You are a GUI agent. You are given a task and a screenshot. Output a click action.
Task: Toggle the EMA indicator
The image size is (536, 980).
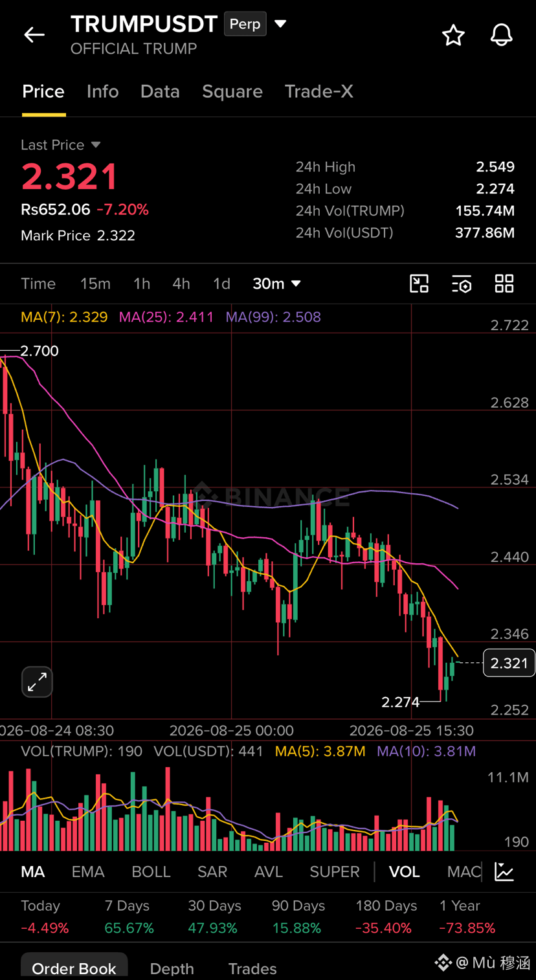coord(88,872)
